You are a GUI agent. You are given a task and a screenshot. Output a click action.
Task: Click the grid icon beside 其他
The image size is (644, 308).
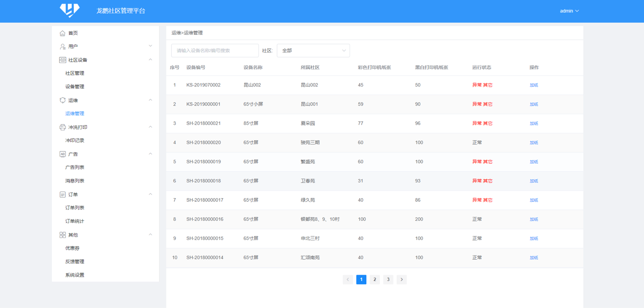point(62,235)
